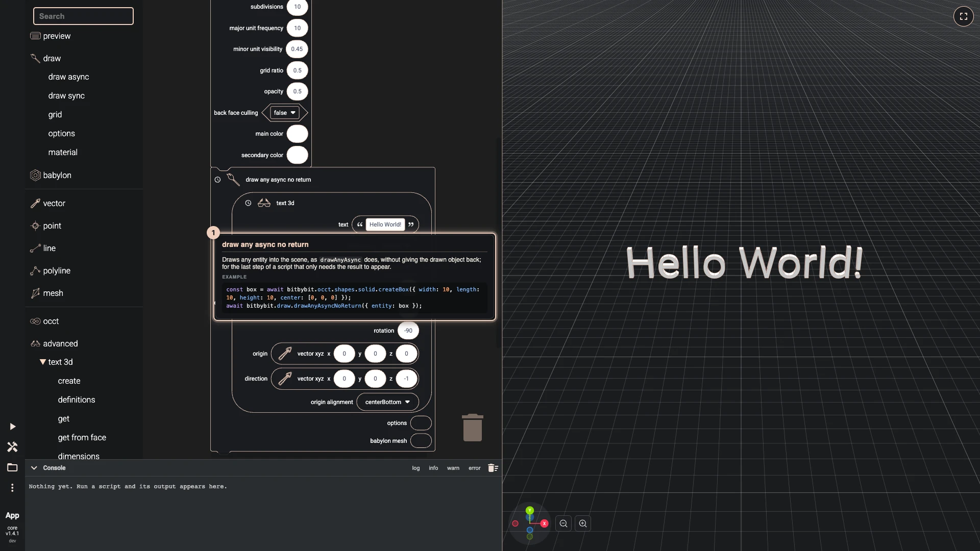980x551 pixels.
Task: Click the Hello World! text field
Action: (385, 224)
